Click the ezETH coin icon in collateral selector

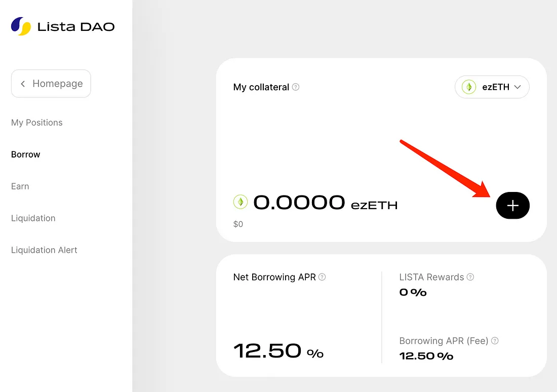point(469,87)
